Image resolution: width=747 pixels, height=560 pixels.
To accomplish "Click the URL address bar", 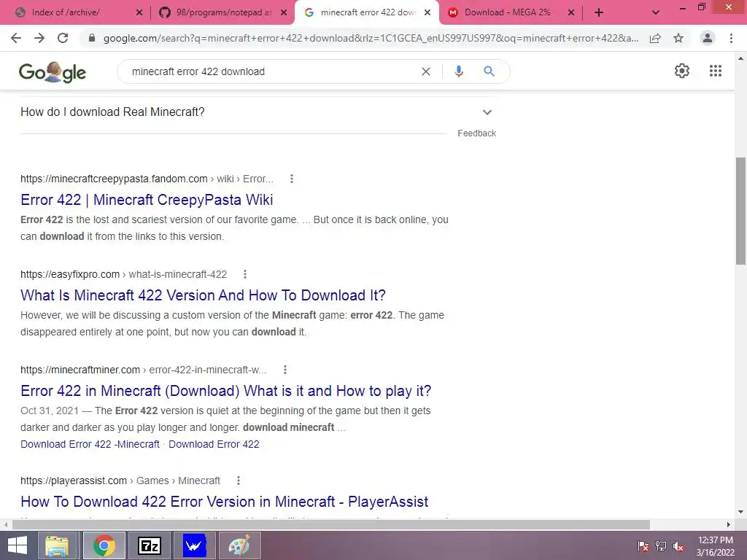I will pyautogui.click(x=371, y=38).
